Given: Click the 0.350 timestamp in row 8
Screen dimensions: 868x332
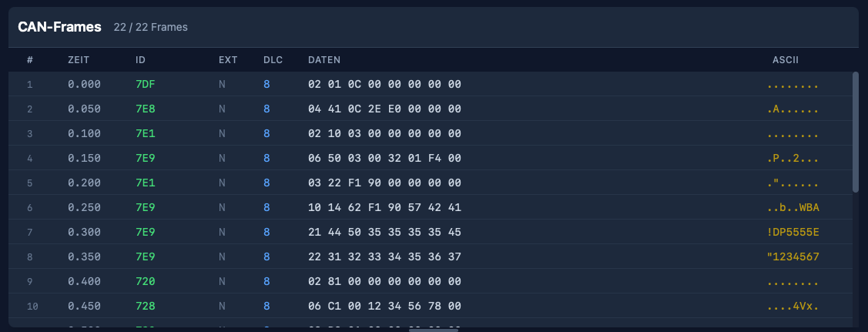Looking at the screenshot, I should 84,257.
